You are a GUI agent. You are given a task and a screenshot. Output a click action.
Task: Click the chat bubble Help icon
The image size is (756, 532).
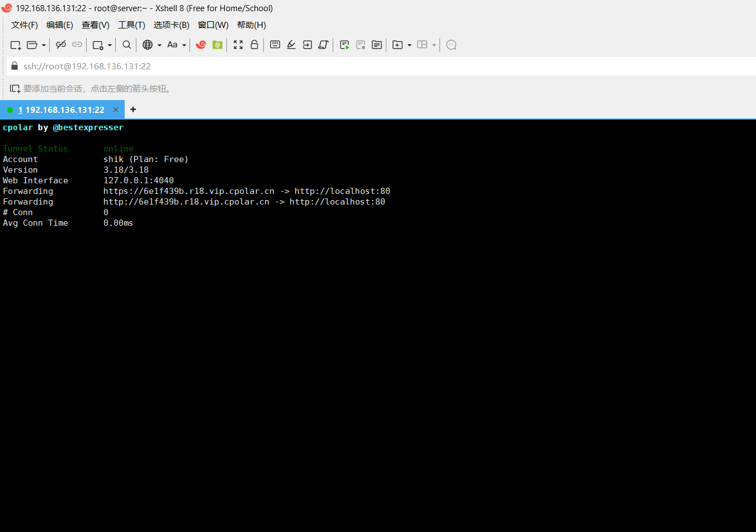pyautogui.click(x=452, y=45)
